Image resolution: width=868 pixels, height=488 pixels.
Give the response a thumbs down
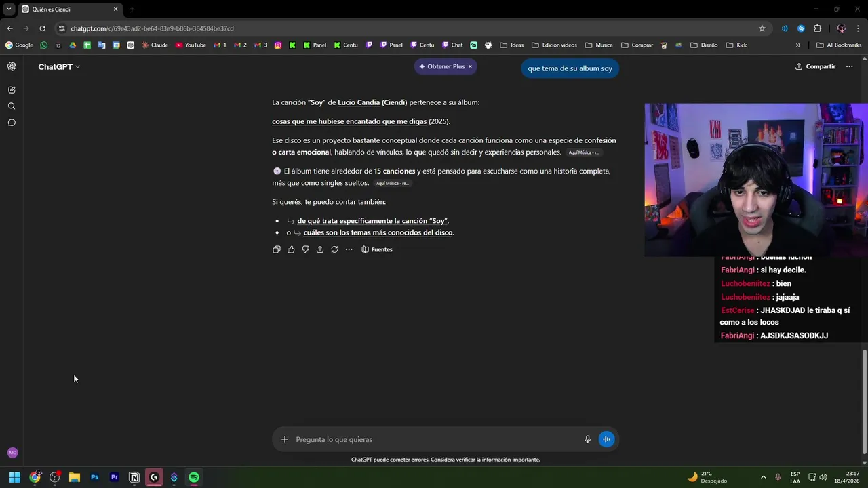pos(305,249)
